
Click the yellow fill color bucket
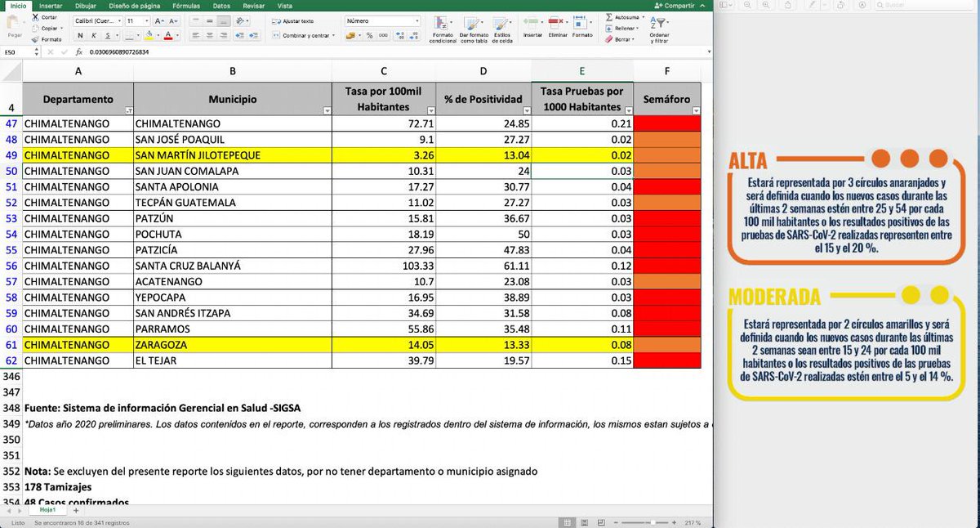coord(149,36)
